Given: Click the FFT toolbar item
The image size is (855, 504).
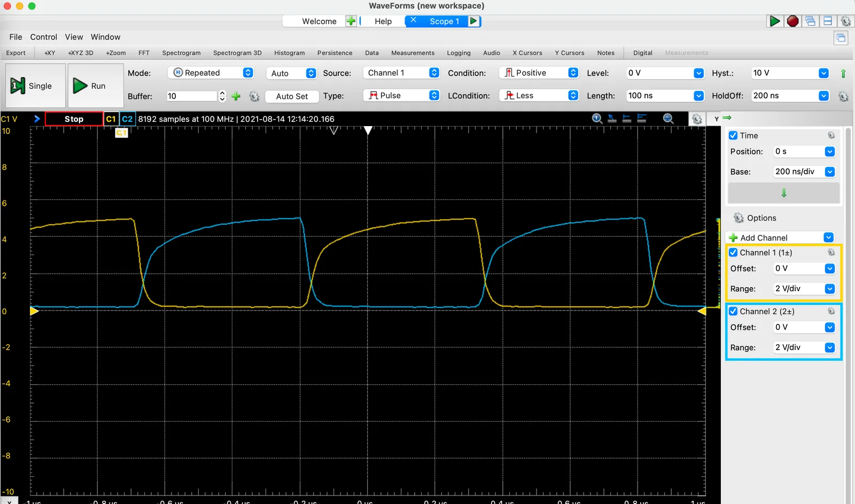Looking at the screenshot, I should point(144,53).
